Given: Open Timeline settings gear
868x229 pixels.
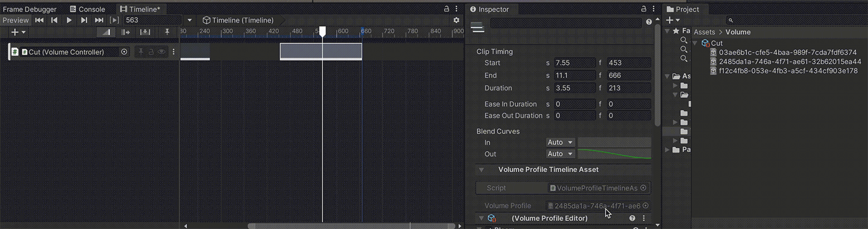Looking at the screenshot, I should 456,20.
